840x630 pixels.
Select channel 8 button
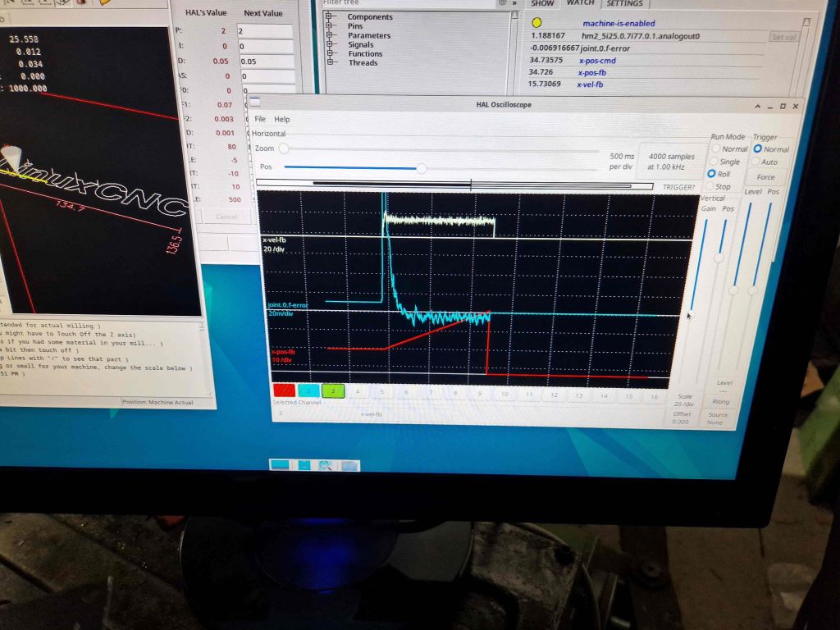455,393
